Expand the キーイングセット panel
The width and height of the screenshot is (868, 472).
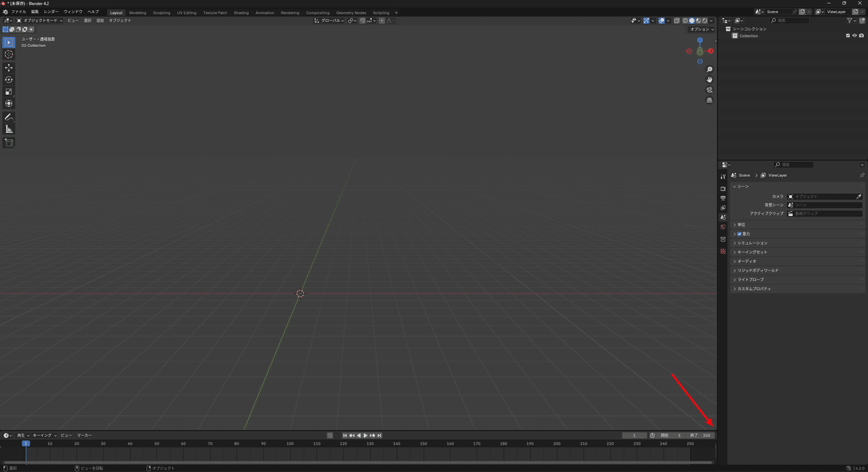[x=798, y=252]
